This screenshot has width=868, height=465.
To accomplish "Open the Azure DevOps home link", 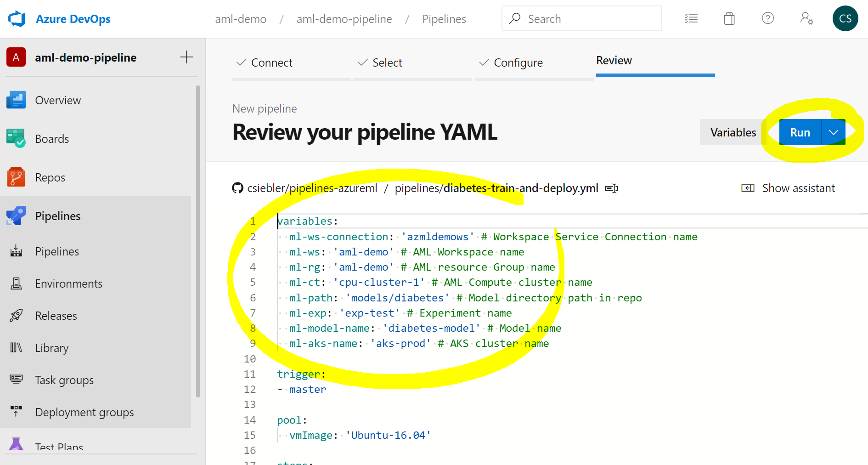I will tap(73, 19).
